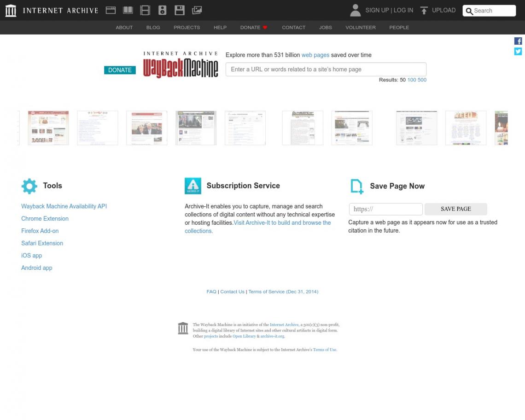The width and height of the screenshot is (525, 420).
Task: Click SIGN UP in the top bar
Action: pyautogui.click(x=377, y=11)
